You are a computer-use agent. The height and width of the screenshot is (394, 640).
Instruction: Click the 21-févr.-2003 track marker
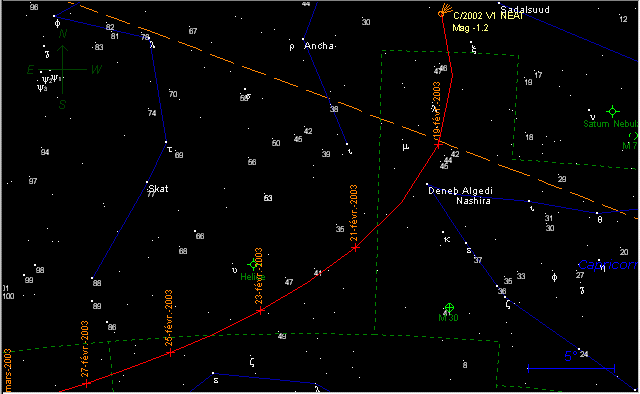356,247
